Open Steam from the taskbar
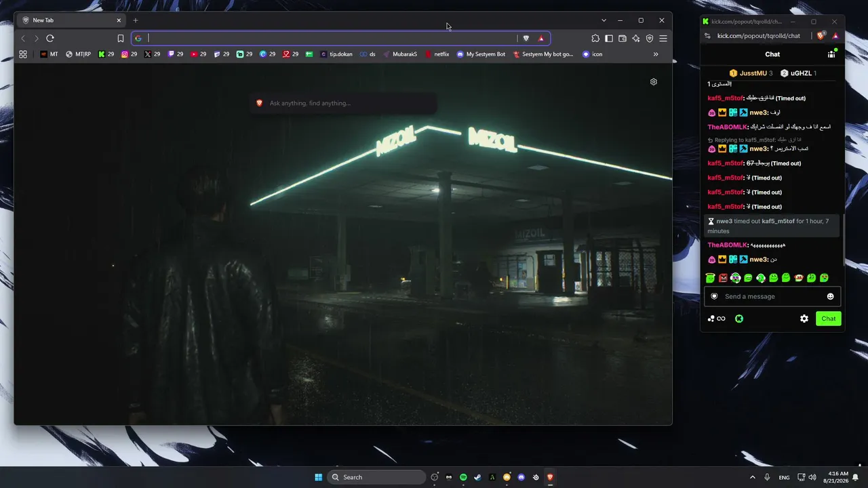The image size is (868, 488). coord(477,477)
